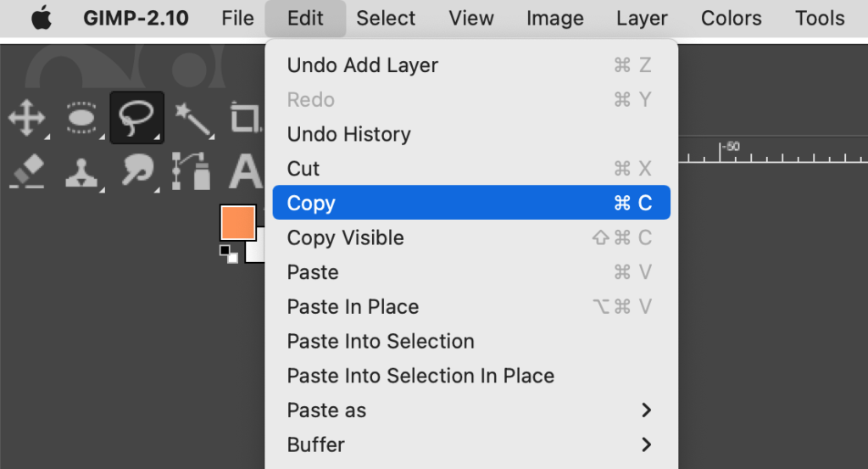Open the Colors menu

[732, 19]
